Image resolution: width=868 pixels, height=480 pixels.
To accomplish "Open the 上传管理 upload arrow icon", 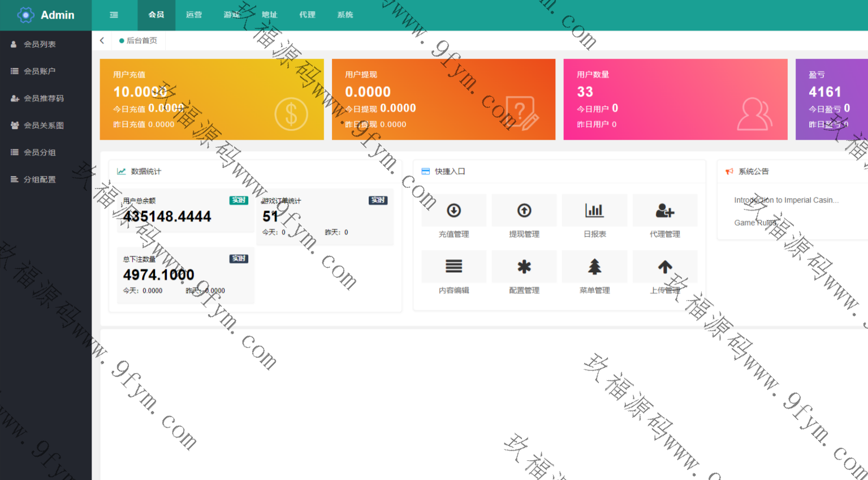I will (x=664, y=267).
